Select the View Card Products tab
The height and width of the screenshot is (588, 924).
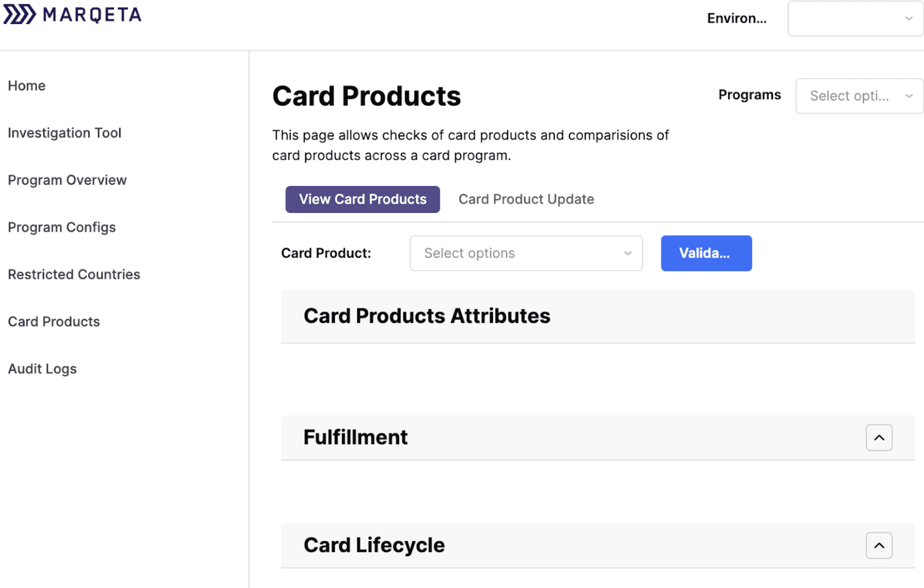tap(362, 199)
